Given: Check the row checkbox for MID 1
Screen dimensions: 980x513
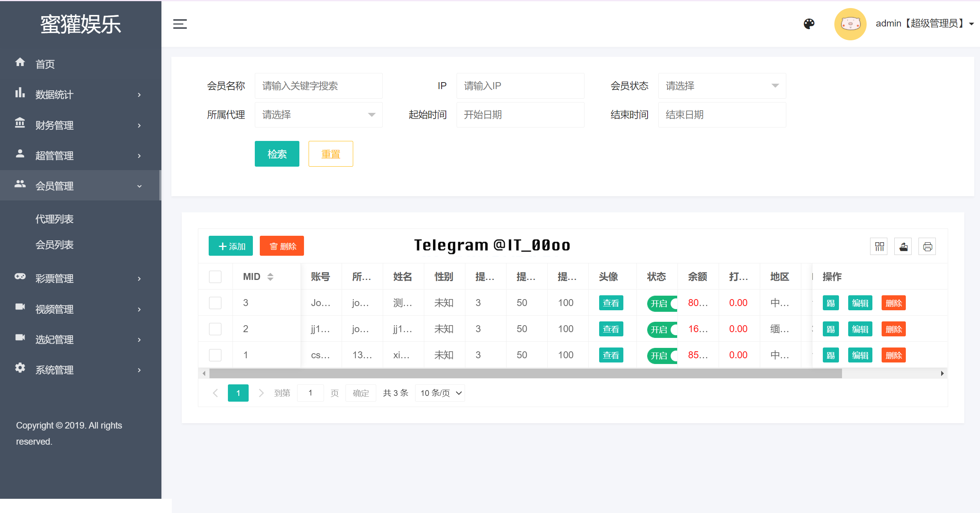Looking at the screenshot, I should (215, 355).
